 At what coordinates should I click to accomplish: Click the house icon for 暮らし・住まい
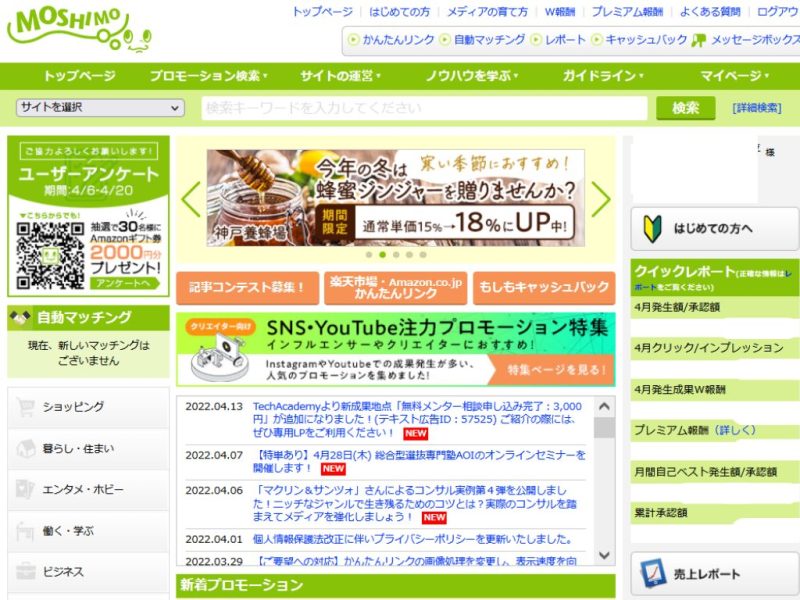(26, 448)
